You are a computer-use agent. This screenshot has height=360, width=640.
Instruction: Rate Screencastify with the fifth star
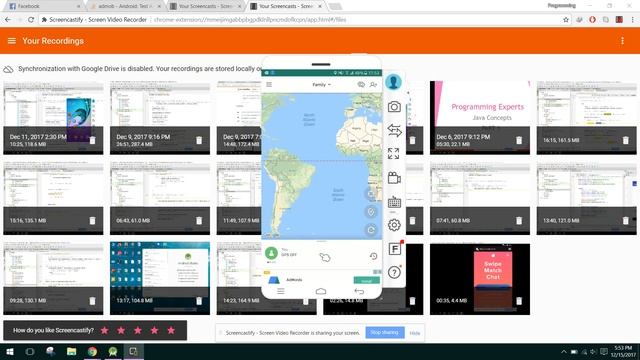point(171,330)
